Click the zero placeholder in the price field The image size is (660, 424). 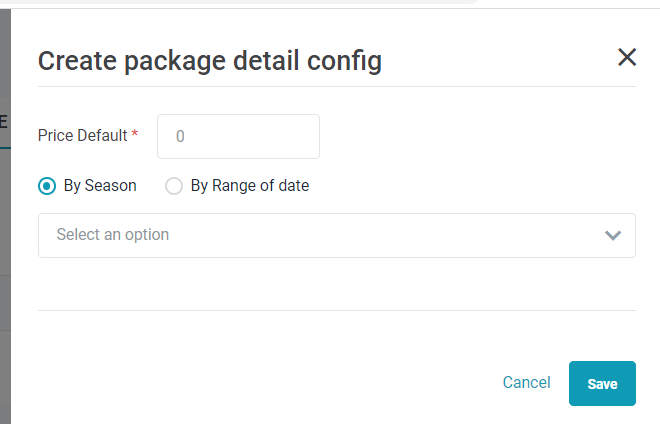click(180, 136)
